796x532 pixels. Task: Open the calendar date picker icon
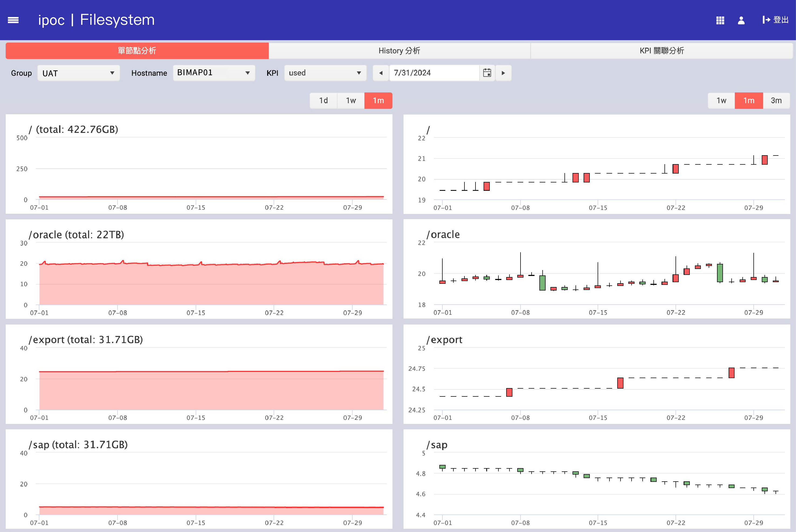coord(487,72)
